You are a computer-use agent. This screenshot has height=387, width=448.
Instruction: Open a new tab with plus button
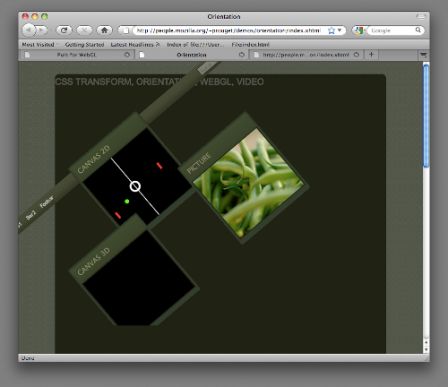click(371, 54)
